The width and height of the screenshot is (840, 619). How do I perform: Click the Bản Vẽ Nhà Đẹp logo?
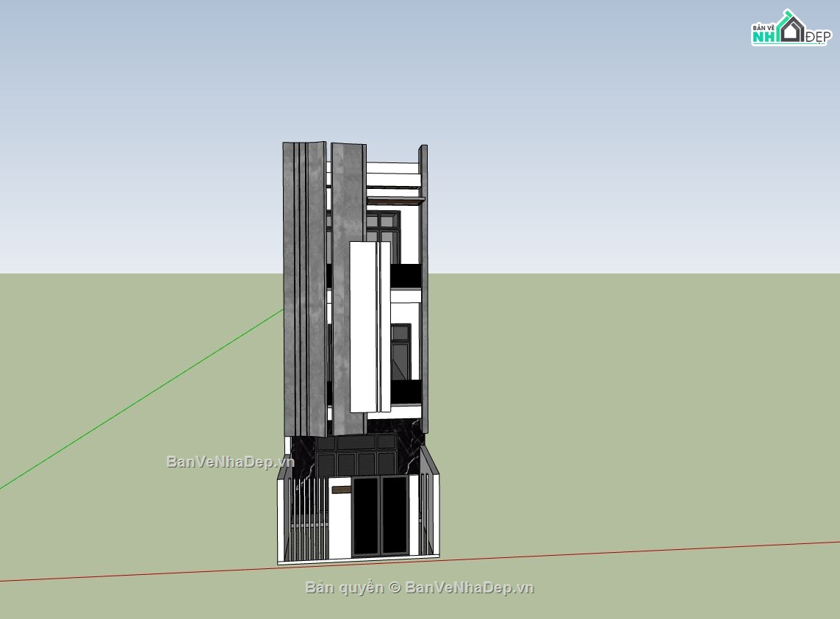point(790,29)
